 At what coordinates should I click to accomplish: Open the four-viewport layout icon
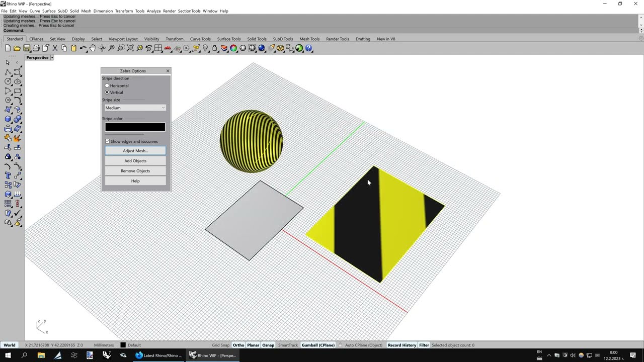click(x=158, y=48)
